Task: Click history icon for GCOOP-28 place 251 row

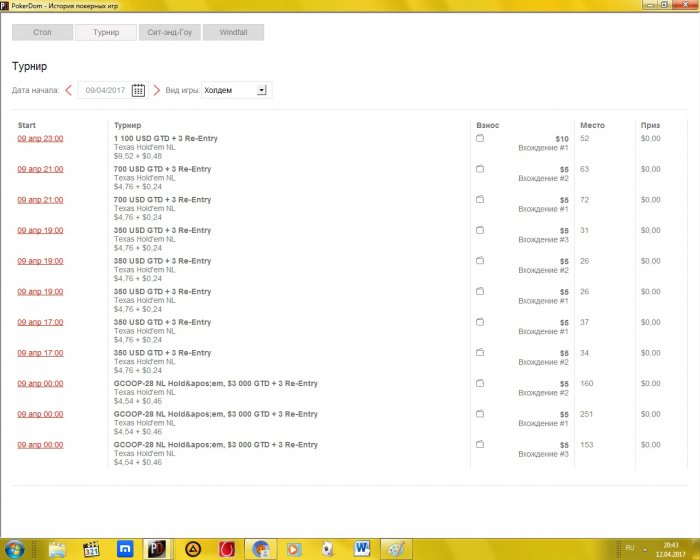Action: (480, 414)
